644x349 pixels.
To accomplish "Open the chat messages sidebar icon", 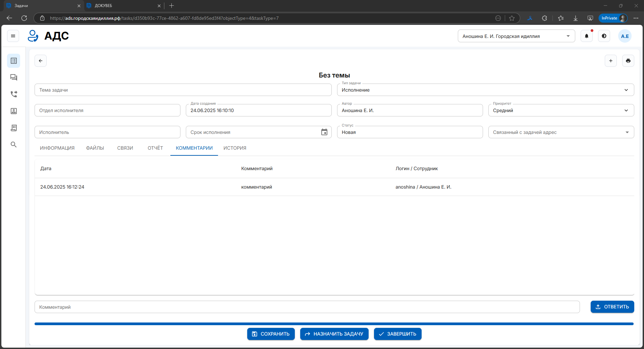I will click(x=14, y=78).
